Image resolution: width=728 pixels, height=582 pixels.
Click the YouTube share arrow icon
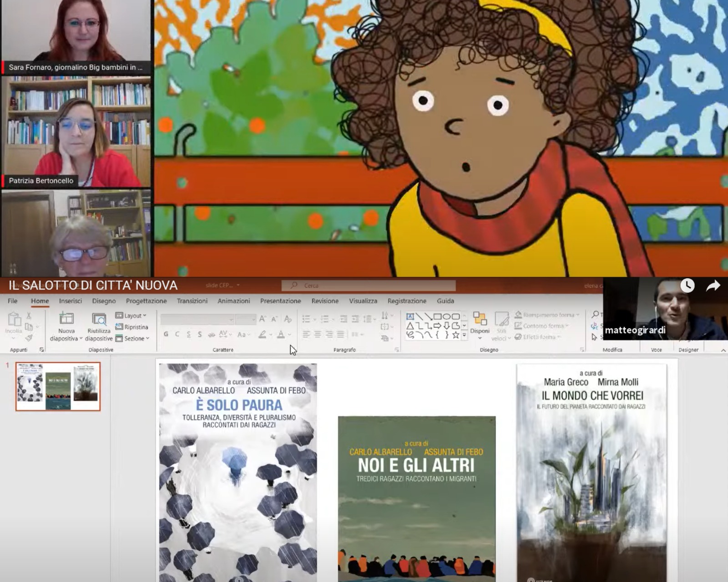[713, 286]
